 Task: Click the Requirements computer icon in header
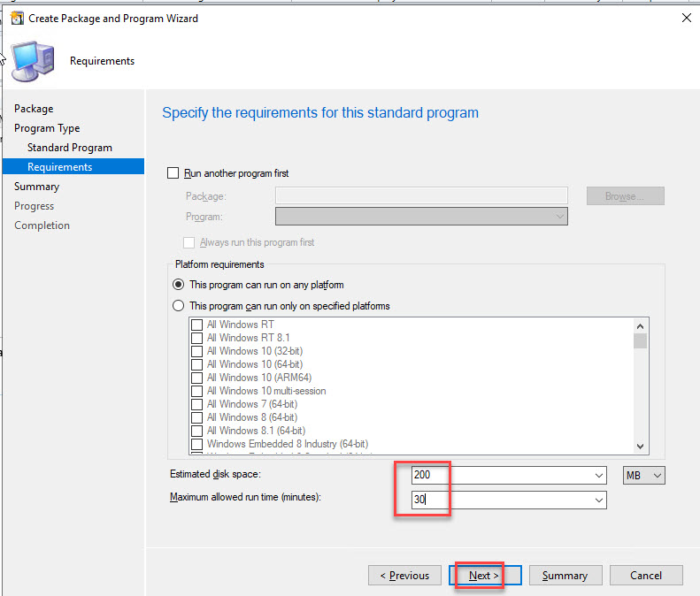point(33,61)
